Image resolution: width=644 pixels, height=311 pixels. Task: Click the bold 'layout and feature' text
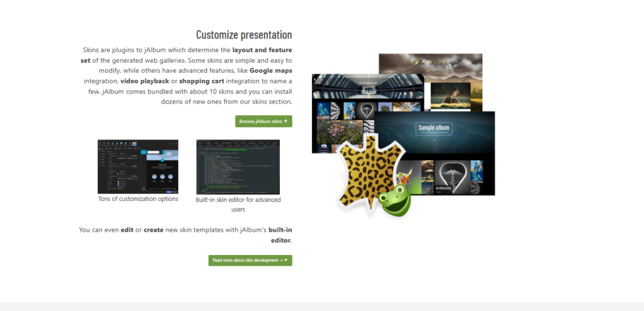(262, 50)
